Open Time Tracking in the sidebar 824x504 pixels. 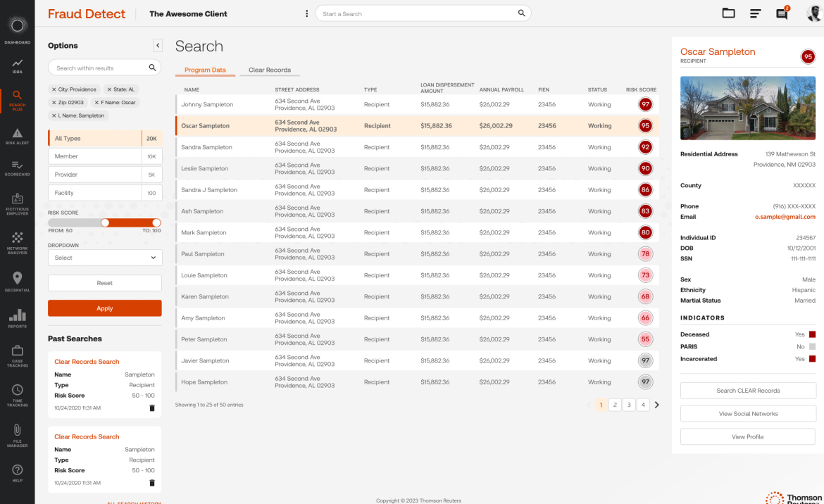point(18,396)
